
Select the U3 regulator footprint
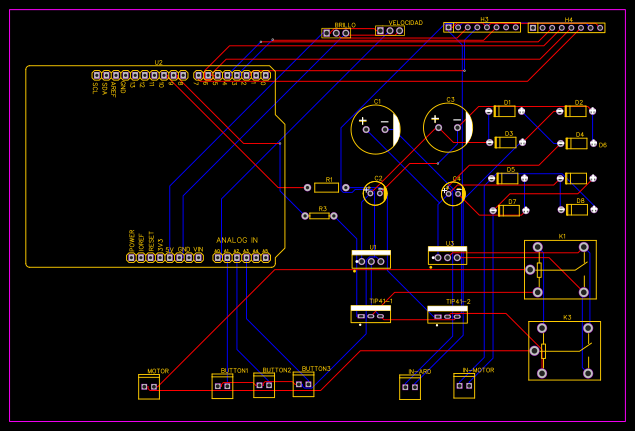coord(447,255)
